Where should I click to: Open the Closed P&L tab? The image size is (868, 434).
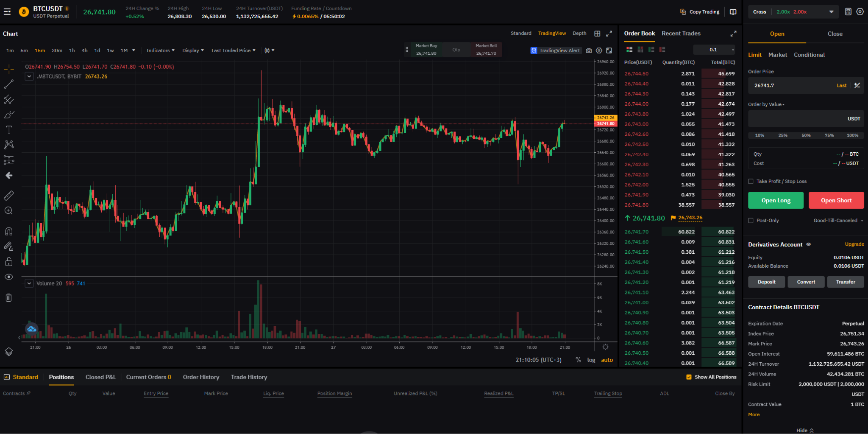pyautogui.click(x=100, y=377)
